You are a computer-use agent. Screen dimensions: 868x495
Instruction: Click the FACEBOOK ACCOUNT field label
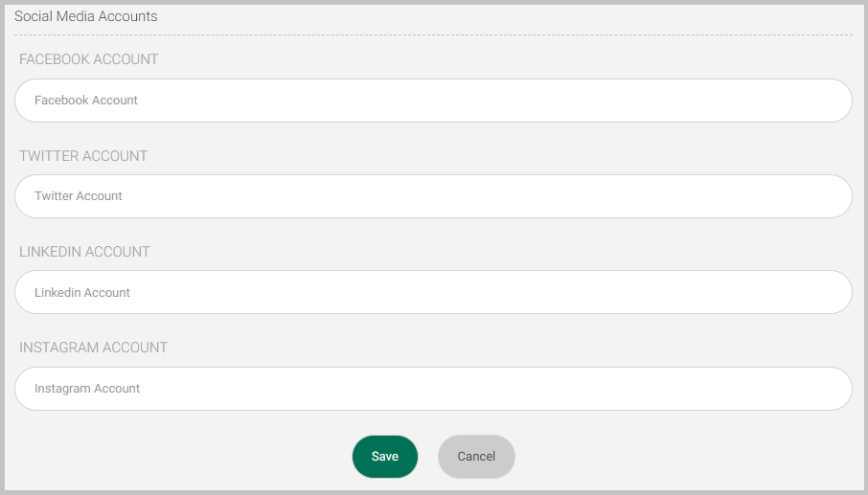point(88,59)
